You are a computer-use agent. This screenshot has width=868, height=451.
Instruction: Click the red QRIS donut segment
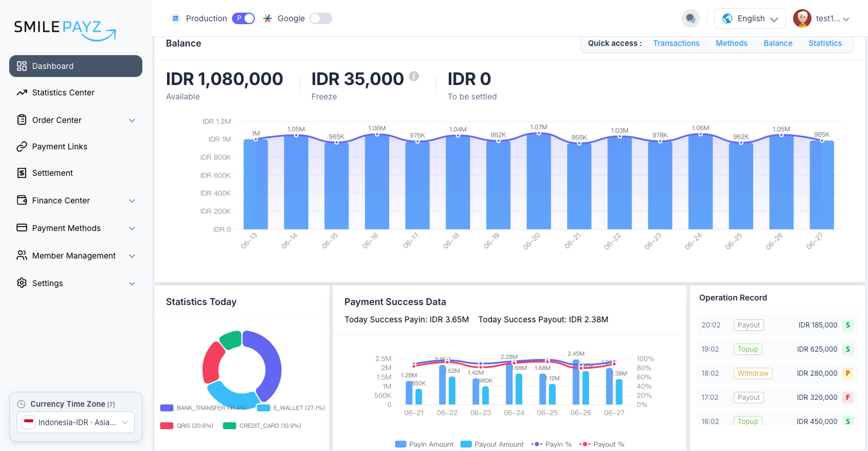point(211,363)
